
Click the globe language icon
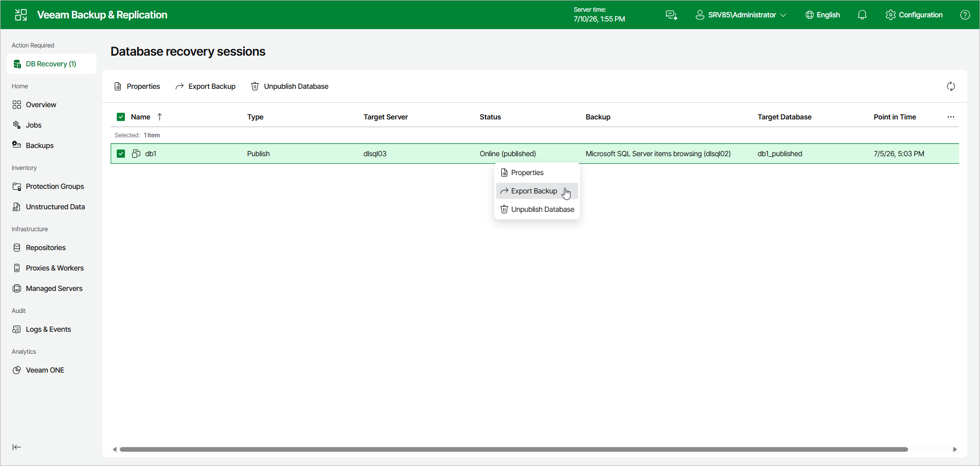point(810,15)
